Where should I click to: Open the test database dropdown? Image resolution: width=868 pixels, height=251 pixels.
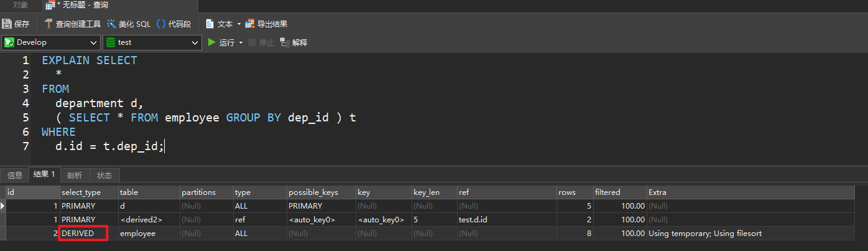pos(195,42)
